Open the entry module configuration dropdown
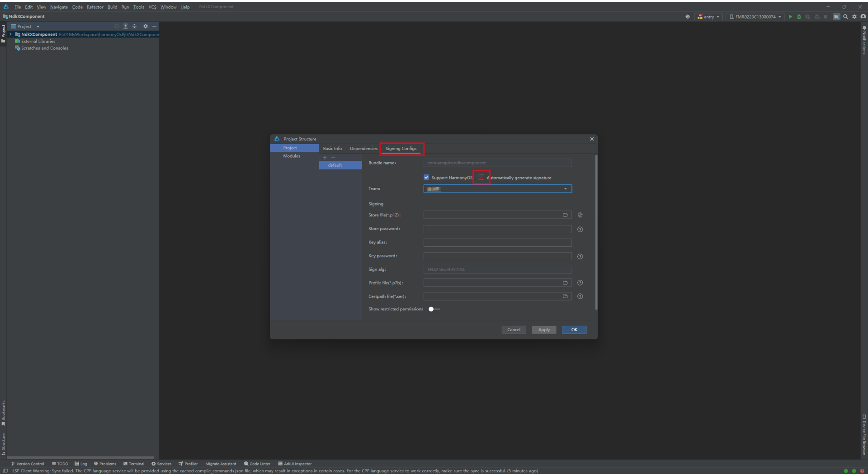This screenshot has width=868, height=474. click(708, 17)
